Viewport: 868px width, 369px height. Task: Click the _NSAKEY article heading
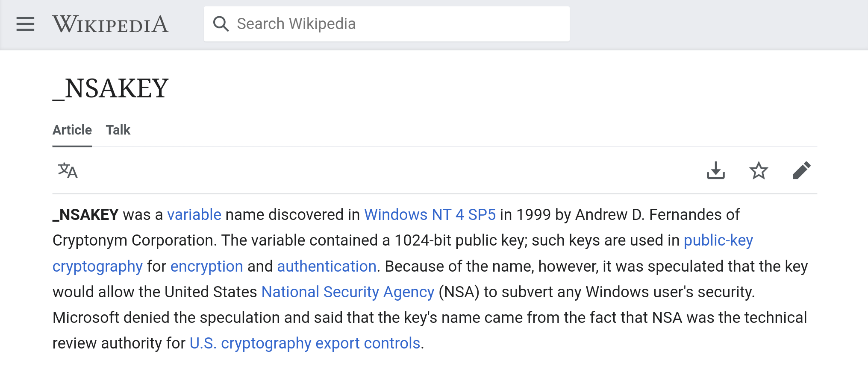tap(111, 88)
